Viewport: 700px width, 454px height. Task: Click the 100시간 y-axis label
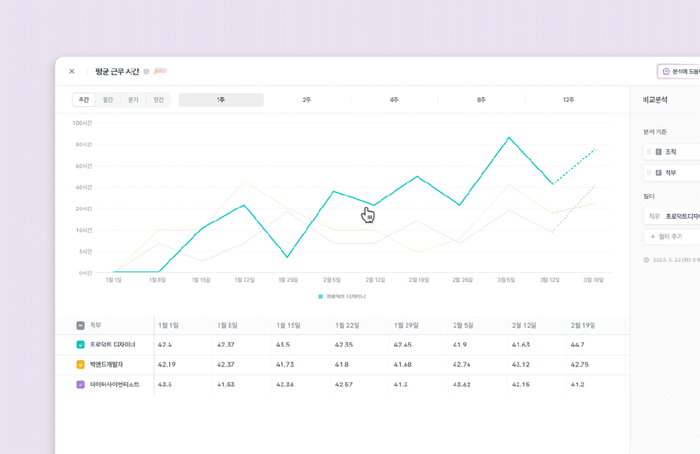[x=82, y=123]
